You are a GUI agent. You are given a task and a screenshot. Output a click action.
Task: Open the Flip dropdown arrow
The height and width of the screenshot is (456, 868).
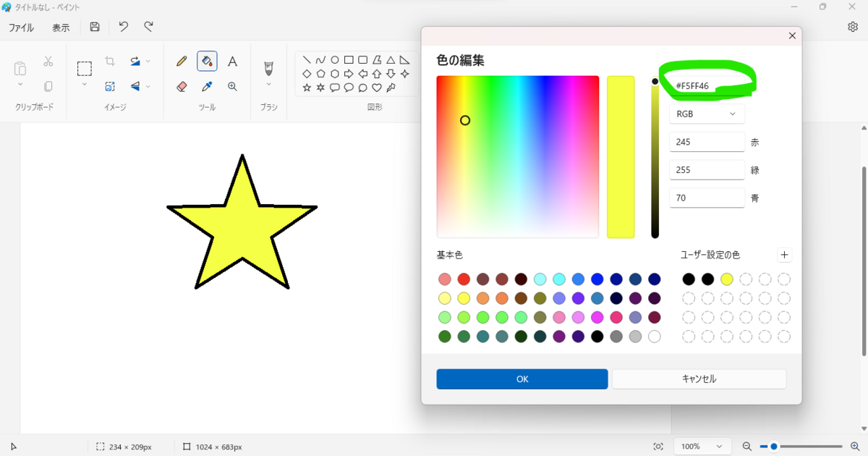click(148, 86)
